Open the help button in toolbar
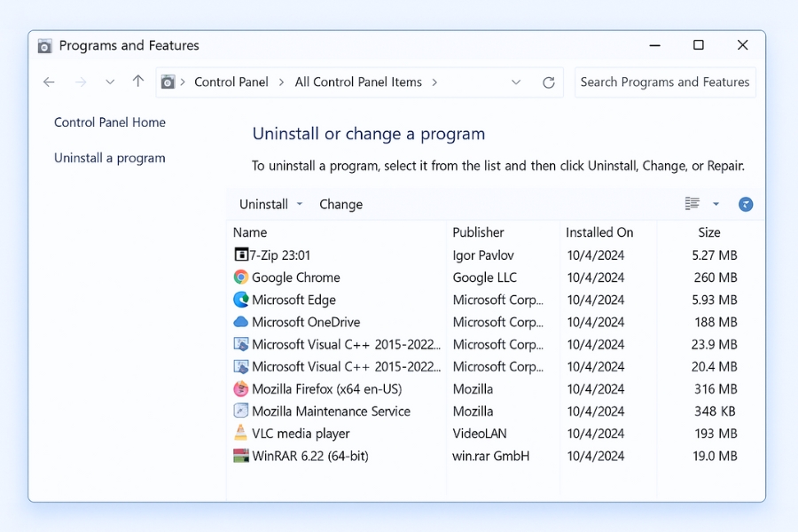Viewport: 798px width, 532px height. [746, 204]
